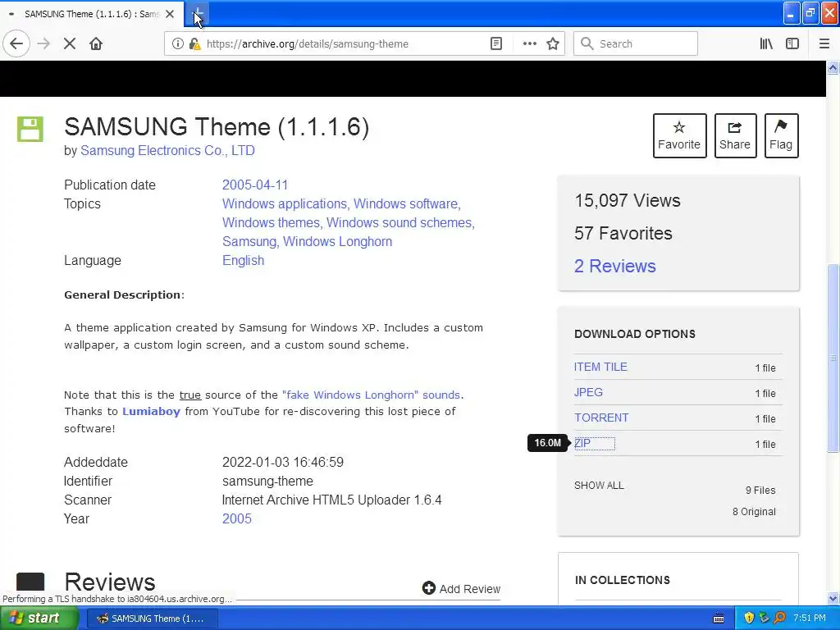Image resolution: width=840 pixels, height=630 pixels.
Task: Download the ITEM TILE option
Action: click(600, 367)
